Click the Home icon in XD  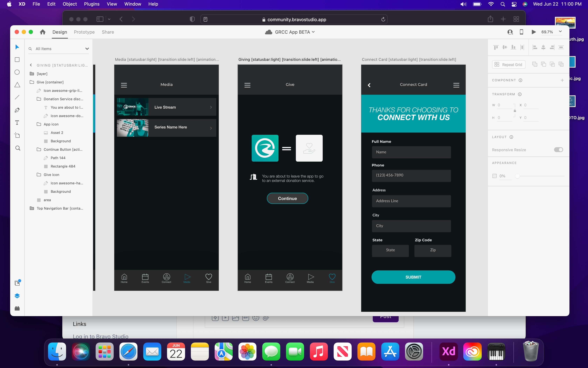(x=43, y=32)
